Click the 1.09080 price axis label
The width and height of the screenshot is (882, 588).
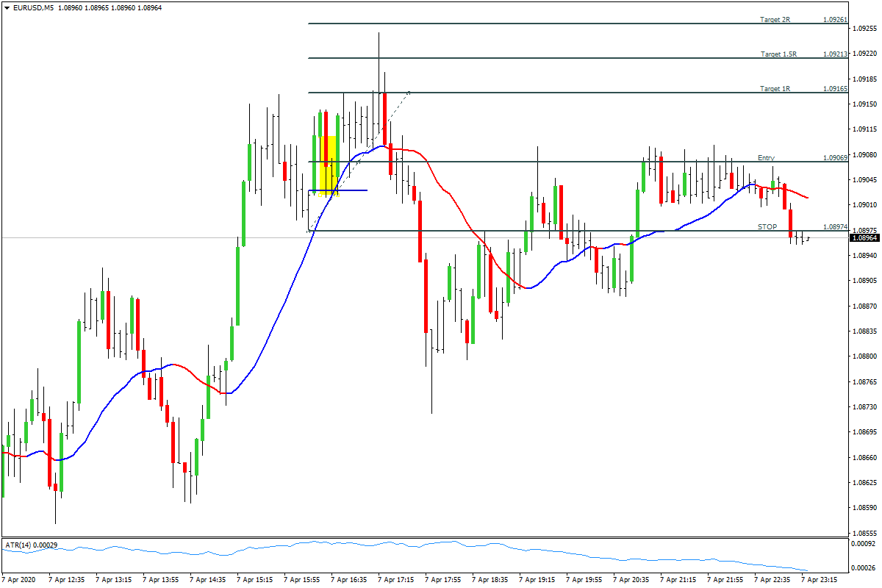point(865,154)
